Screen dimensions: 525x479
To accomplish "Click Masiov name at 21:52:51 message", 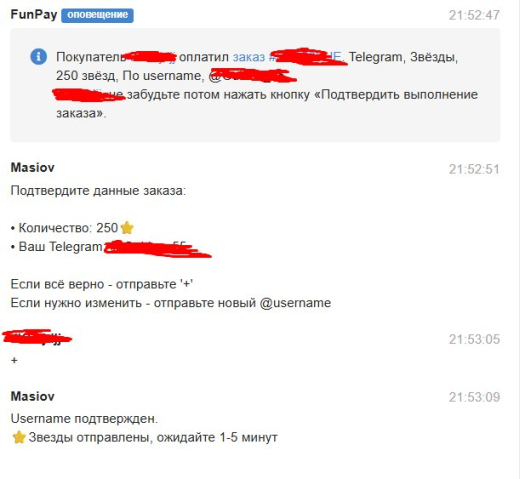I will [32, 168].
